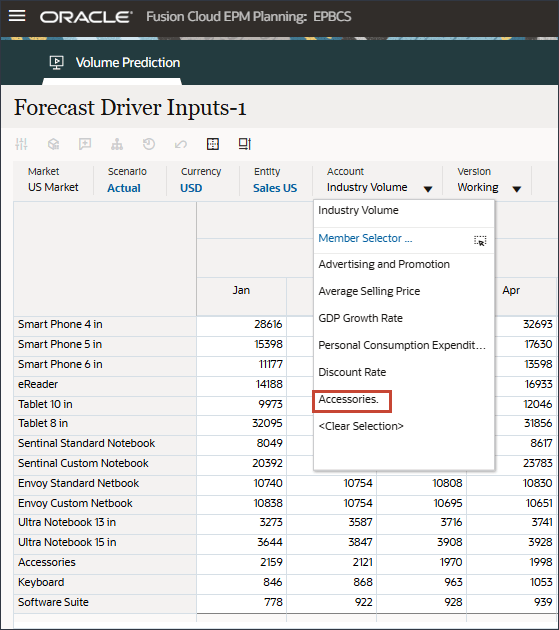The height and width of the screenshot is (630, 559).
Task: Click the Jan cell value 15398
Action: (242, 346)
